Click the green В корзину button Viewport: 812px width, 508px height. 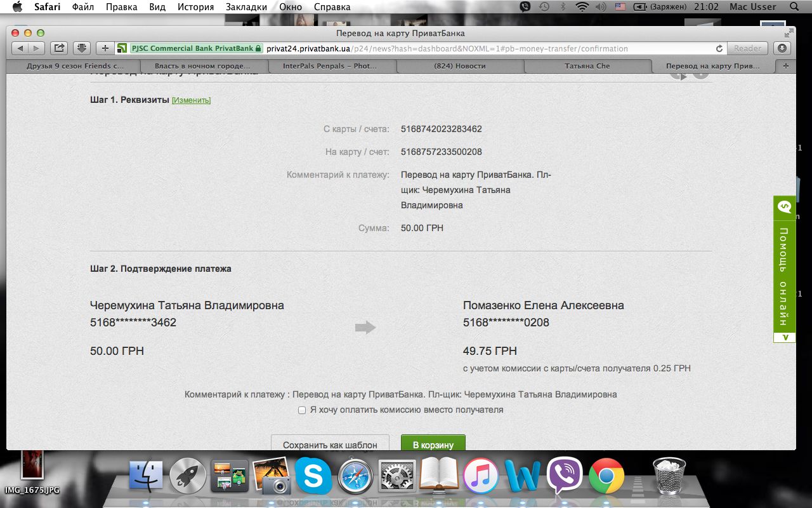433,443
